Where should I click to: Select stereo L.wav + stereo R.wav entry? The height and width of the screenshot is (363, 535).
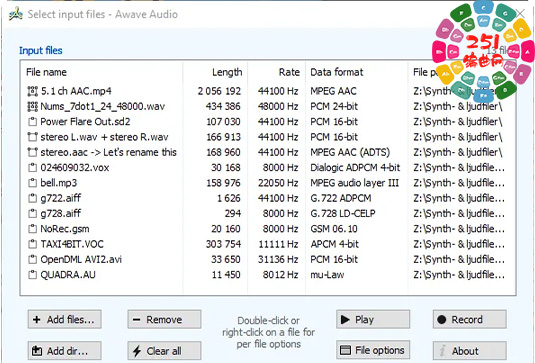click(104, 137)
